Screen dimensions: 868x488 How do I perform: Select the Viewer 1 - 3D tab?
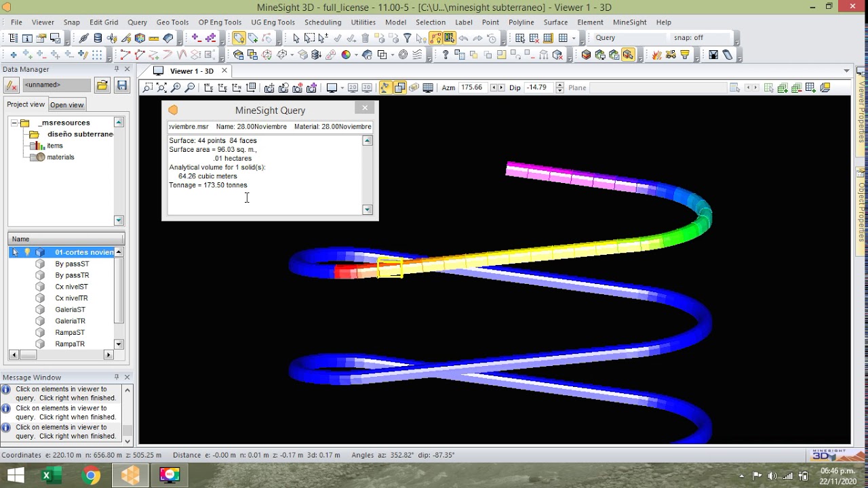(x=191, y=71)
